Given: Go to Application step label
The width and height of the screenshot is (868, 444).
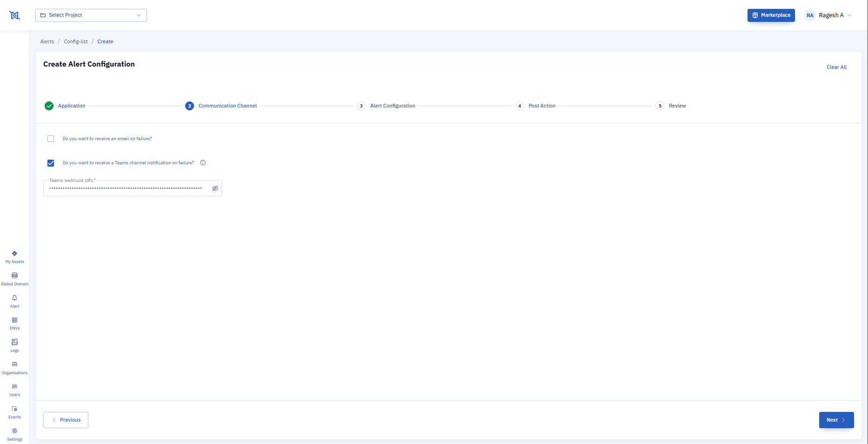Looking at the screenshot, I should [72, 106].
